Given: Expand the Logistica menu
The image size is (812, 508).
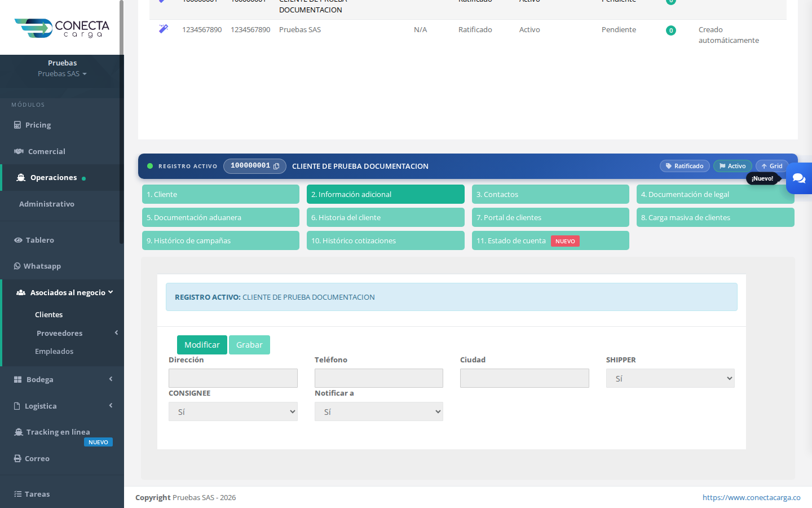Looking at the screenshot, I should pos(61,406).
